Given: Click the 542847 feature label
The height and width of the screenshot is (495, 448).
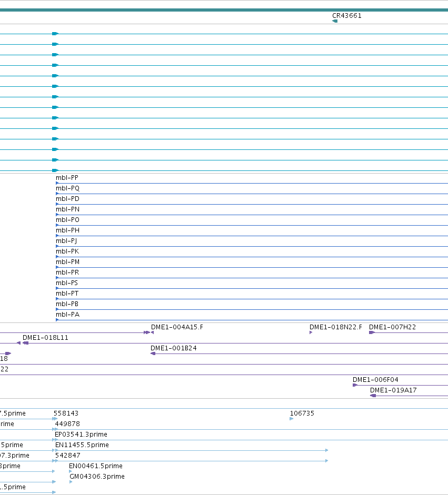Looking at the screenshot, I should (x=68, y=455).
